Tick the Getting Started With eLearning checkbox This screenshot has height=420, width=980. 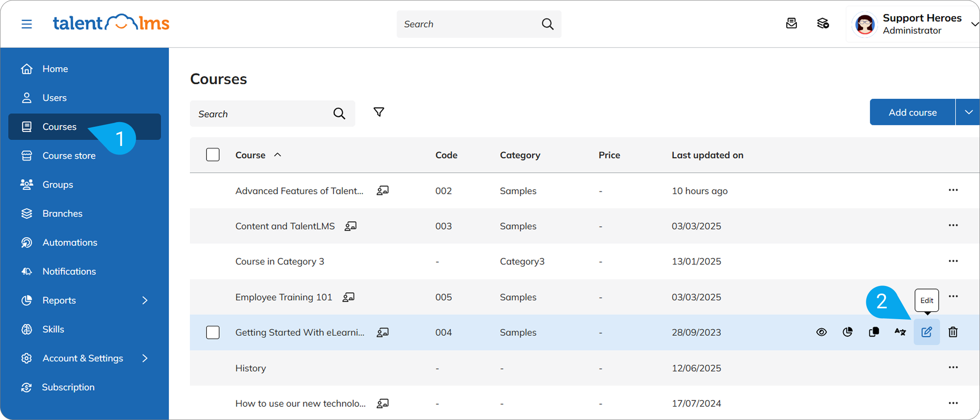tap(213, 332)
